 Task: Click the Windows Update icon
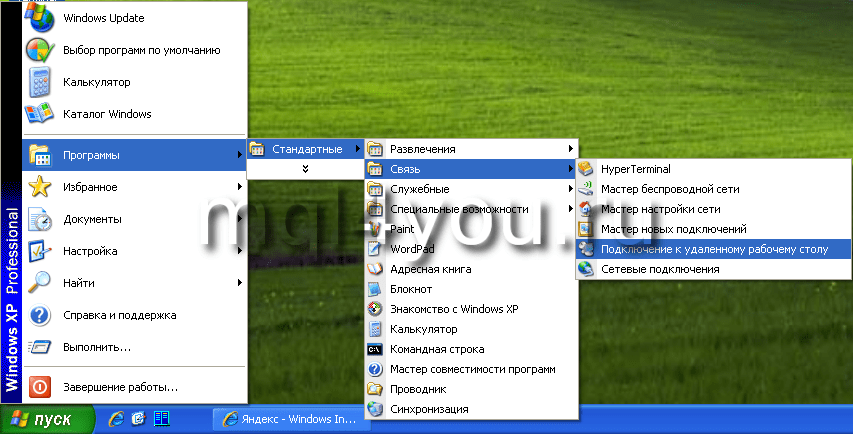tap(40, 18)
